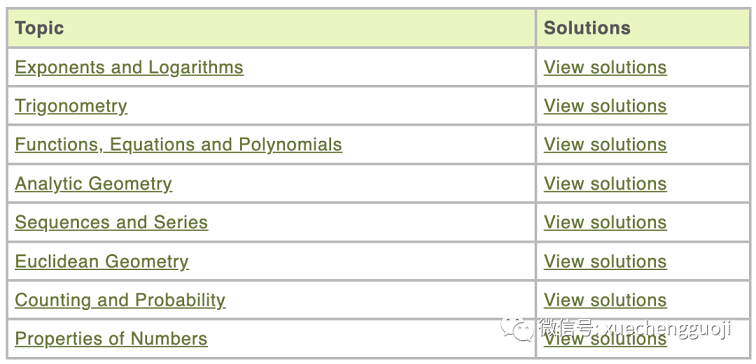Open the Exponents and Logarithms topic link
The height and width of the screenshot is (364, 756).
coord(129,67)
